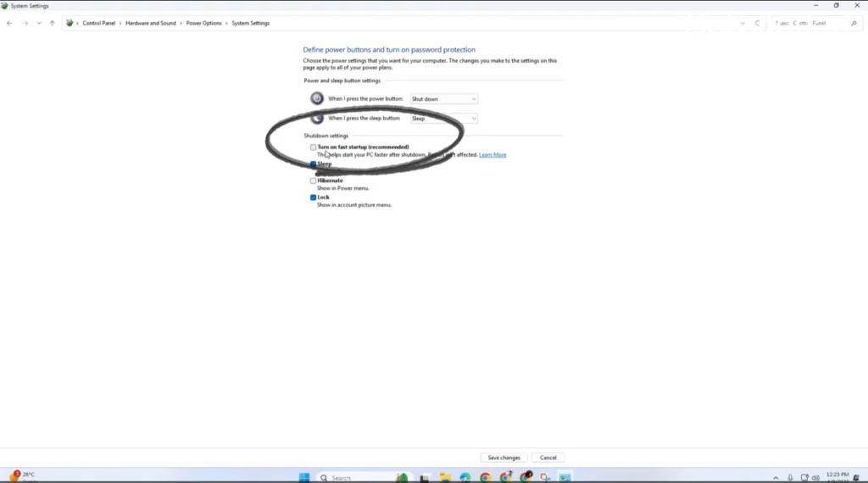The image size is (868, 483).
Task: Check the Hibernate checkbox
Action: [x=314, y=180]
